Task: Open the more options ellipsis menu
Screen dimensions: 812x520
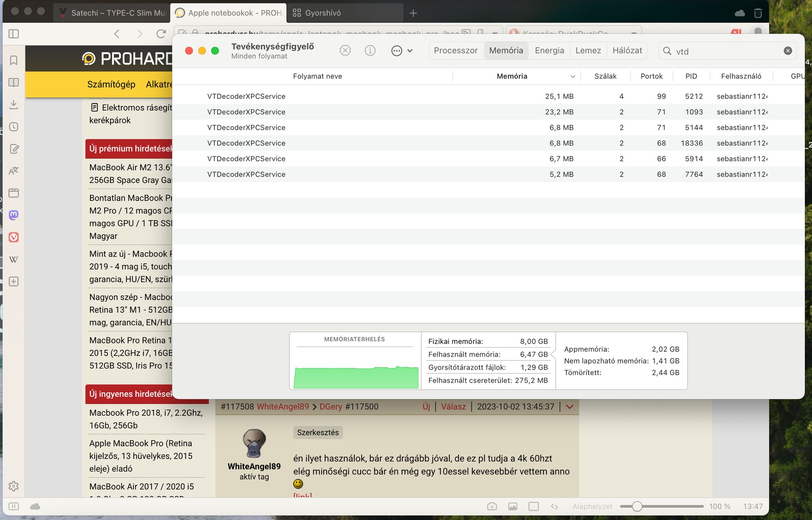Action: coord(402,51)
